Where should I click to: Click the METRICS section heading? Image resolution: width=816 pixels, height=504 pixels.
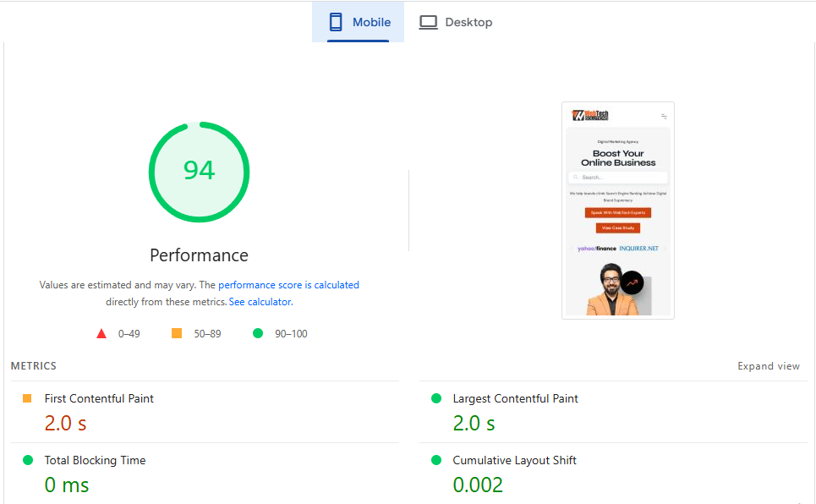tap(33, 366)
